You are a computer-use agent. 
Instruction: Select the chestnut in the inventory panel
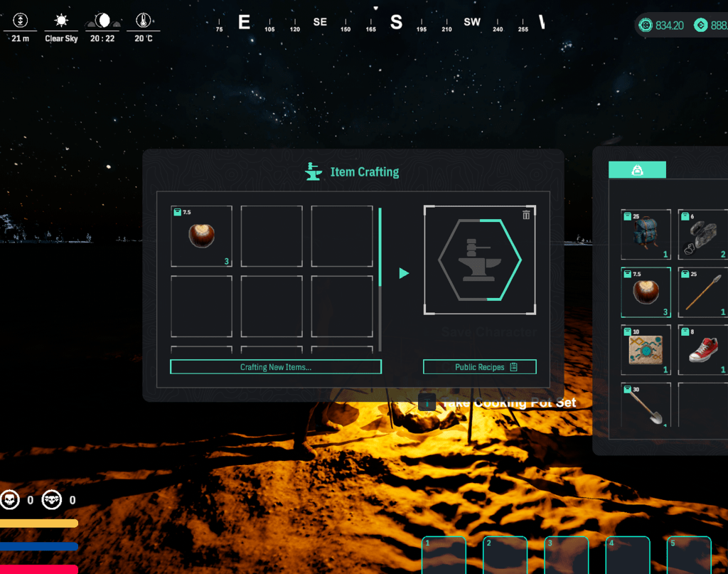pos(646,292)
